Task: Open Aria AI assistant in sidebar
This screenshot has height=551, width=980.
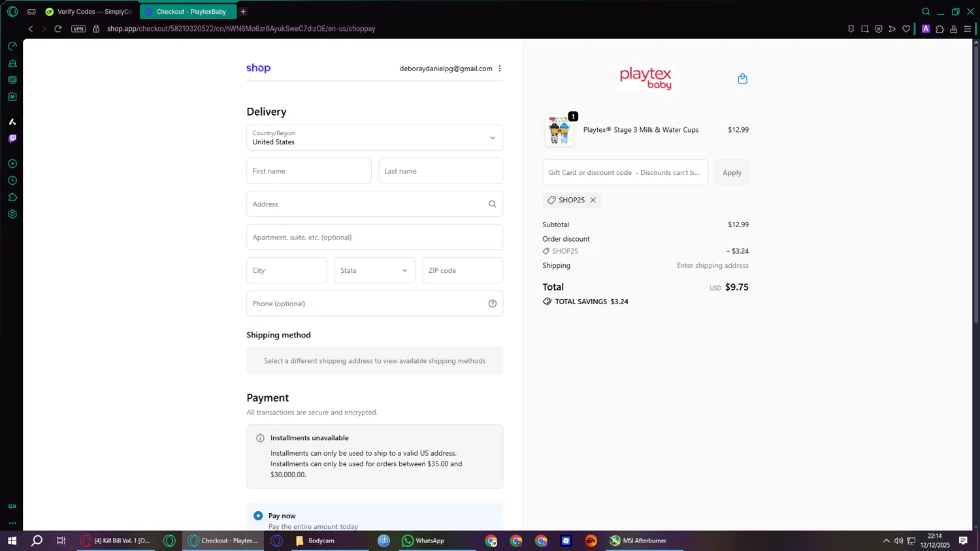Action: point(12,122)
